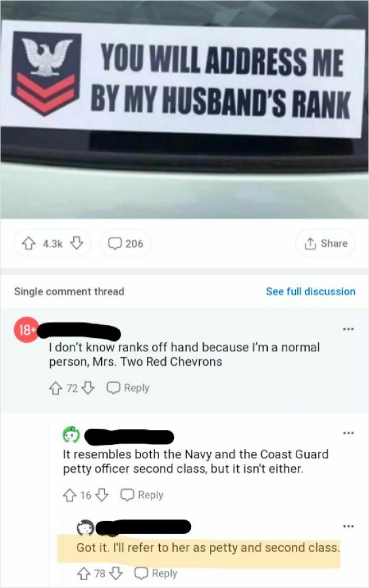Upvote the petty and second class comment
Screen dimensions: 369x588
(x=83, y=574)
